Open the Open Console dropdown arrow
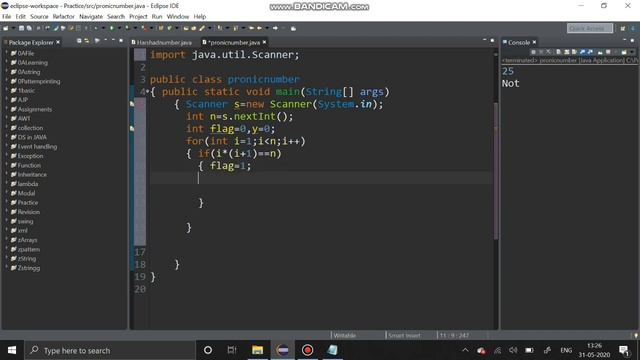Screen dimensions: 640x360 coord(631,52)
